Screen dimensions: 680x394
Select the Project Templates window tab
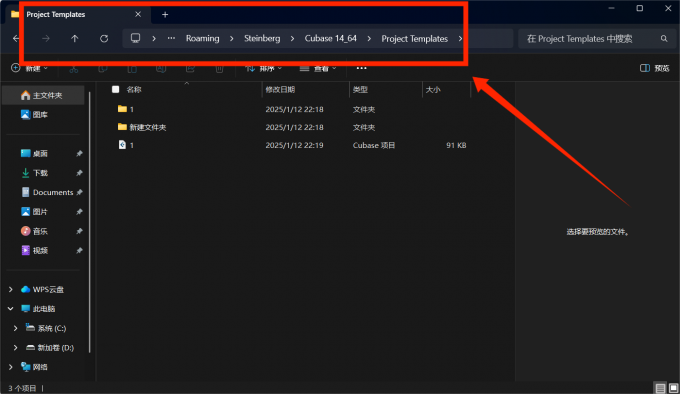coord(77,14)
